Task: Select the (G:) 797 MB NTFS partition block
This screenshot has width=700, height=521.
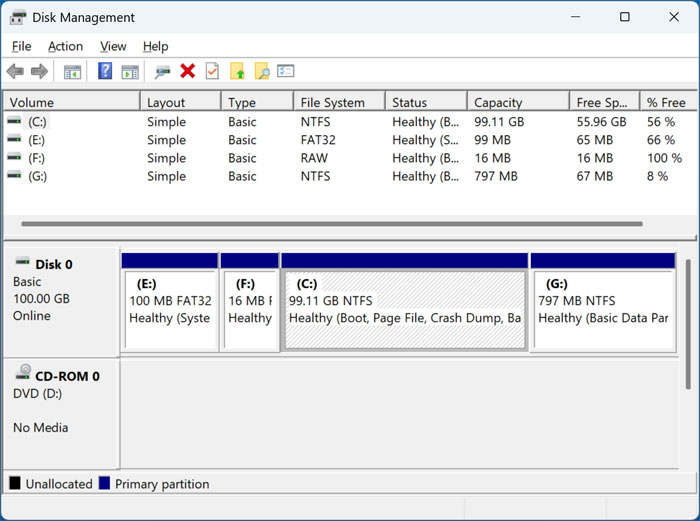Action: [603, 303]
